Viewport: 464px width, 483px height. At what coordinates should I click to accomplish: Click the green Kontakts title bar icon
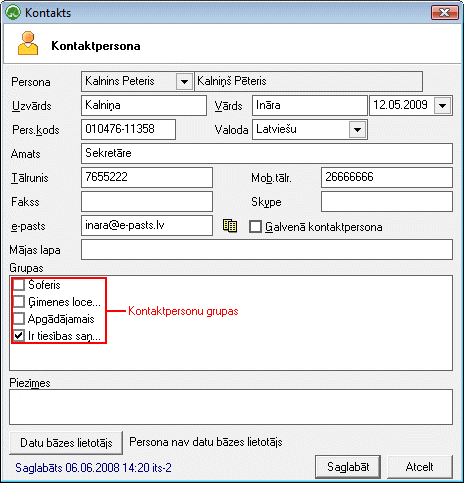(x=13, y=13)
